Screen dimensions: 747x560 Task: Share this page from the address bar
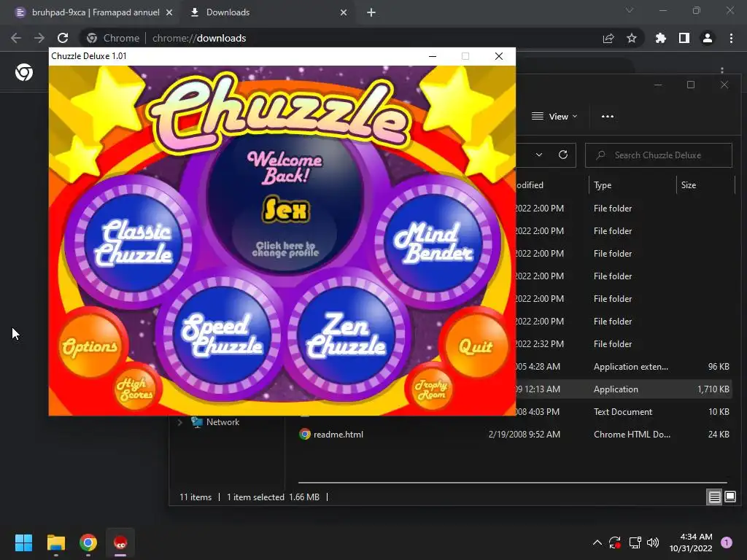point(608,38)
